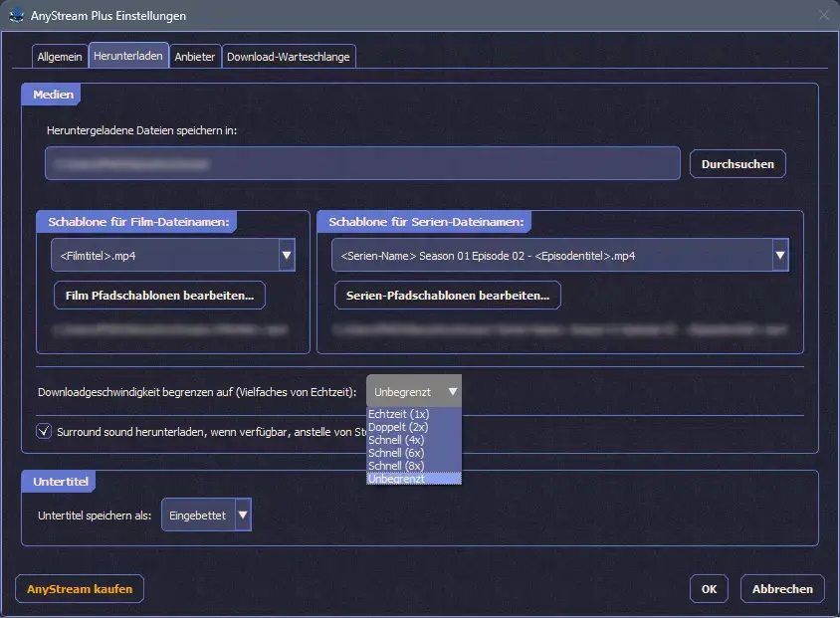Open the Serien-Dateinamen template dropdown
The width and height of the screenshot is (840, 618).
tap(559, 256)
